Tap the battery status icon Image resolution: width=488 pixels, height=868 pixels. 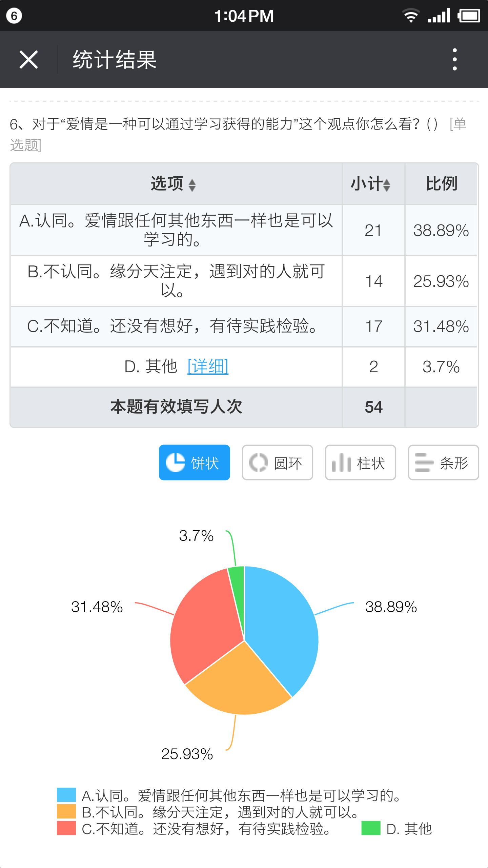click(x=469, y=16)
